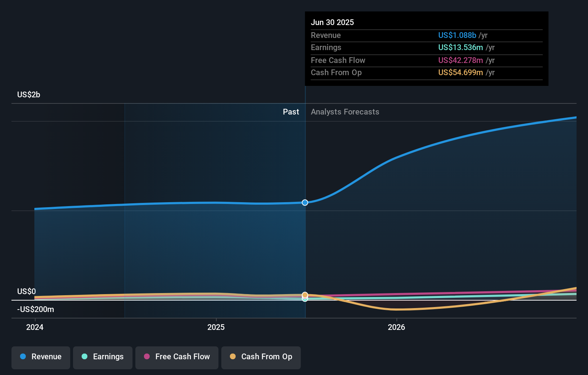Toggle the Free Cash Flow series visibility

click(177, 357)
